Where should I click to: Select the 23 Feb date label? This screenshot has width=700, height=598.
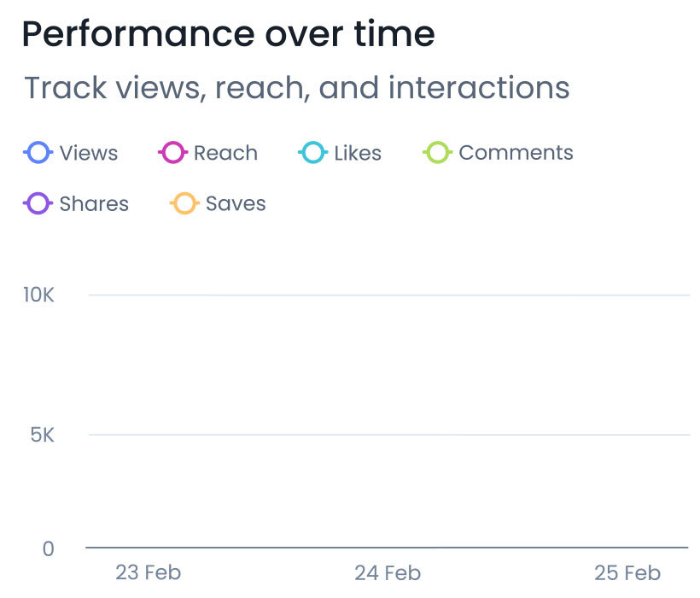[149, 572]
